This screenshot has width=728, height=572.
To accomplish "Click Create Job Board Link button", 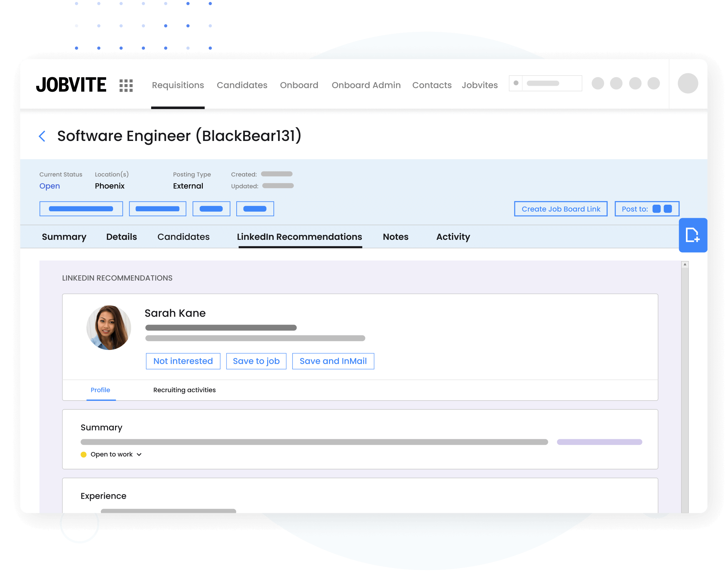I will point(560,209).
